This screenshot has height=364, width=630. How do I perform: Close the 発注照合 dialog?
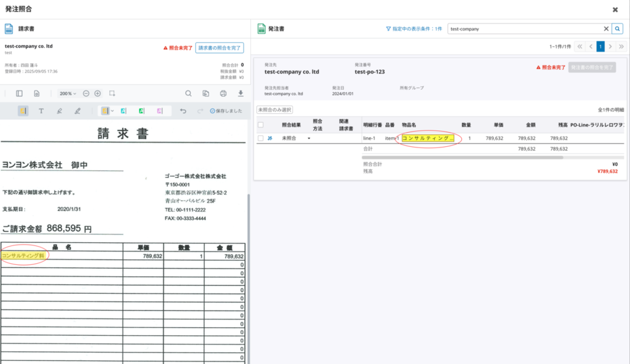click(615, 10)
